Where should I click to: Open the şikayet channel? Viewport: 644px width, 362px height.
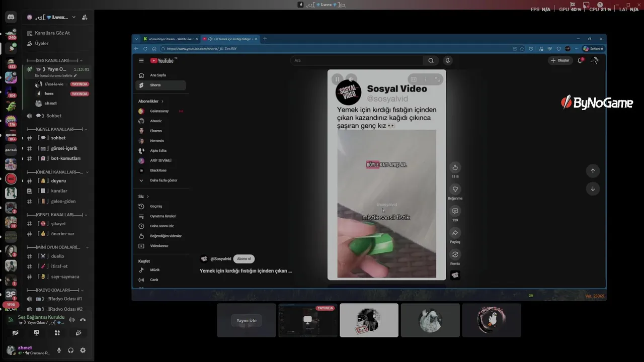click(58, 224)
